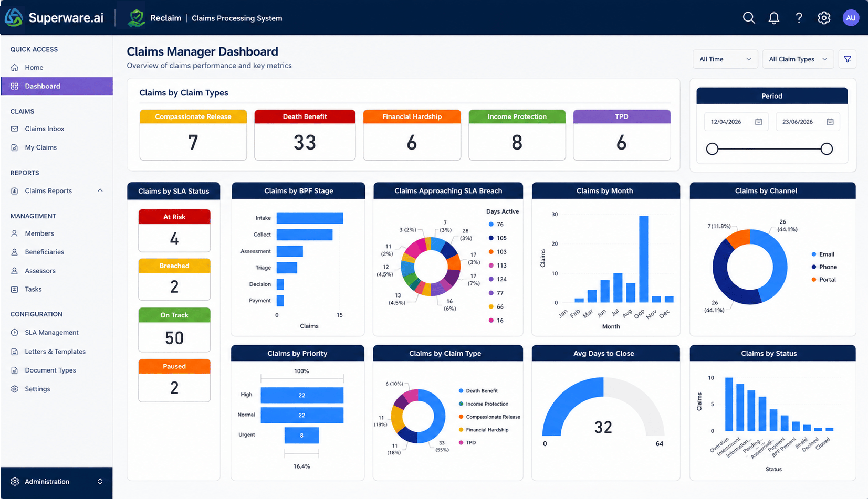Click the Reclaim shield logo
This screenshot has height=499, width=868.
pyautogui.click(x=137, y=18)
